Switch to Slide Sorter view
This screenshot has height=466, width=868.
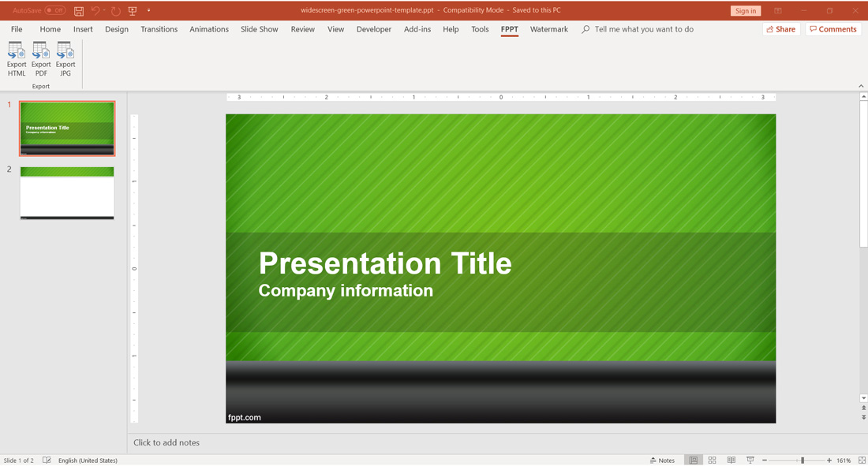click(712, 460)
